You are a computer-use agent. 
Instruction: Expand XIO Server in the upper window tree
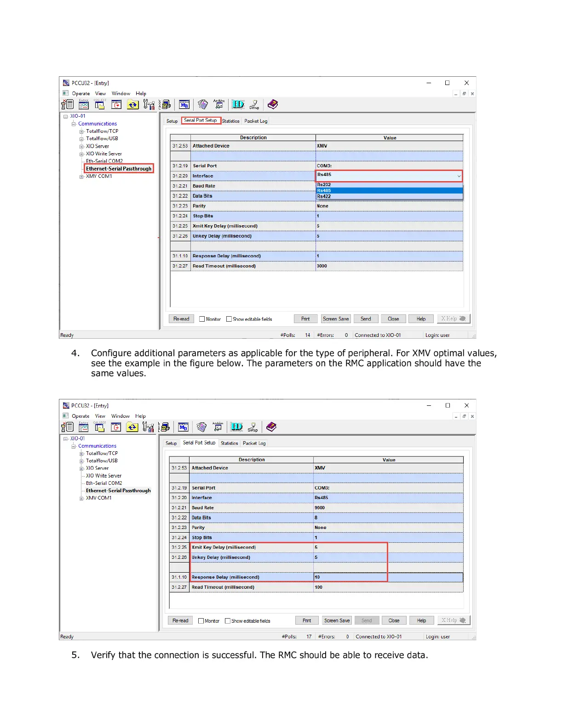tap(81, 147)
